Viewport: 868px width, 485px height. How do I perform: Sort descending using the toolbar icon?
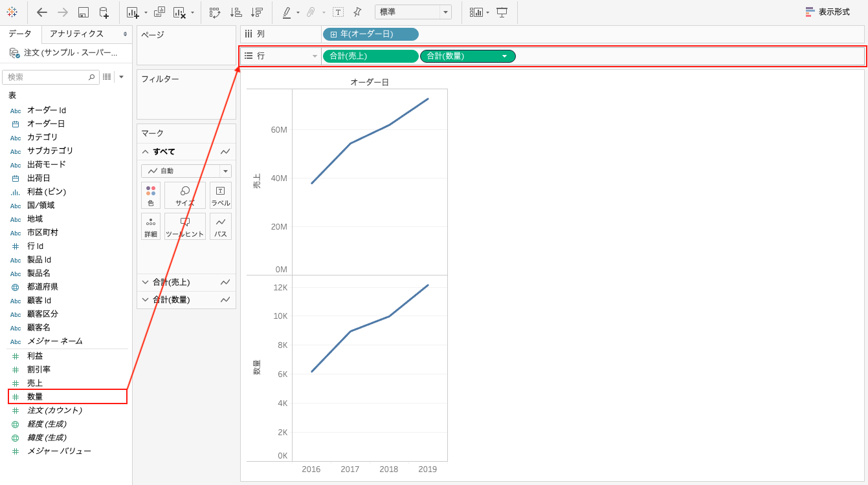(x=257, y=12)
